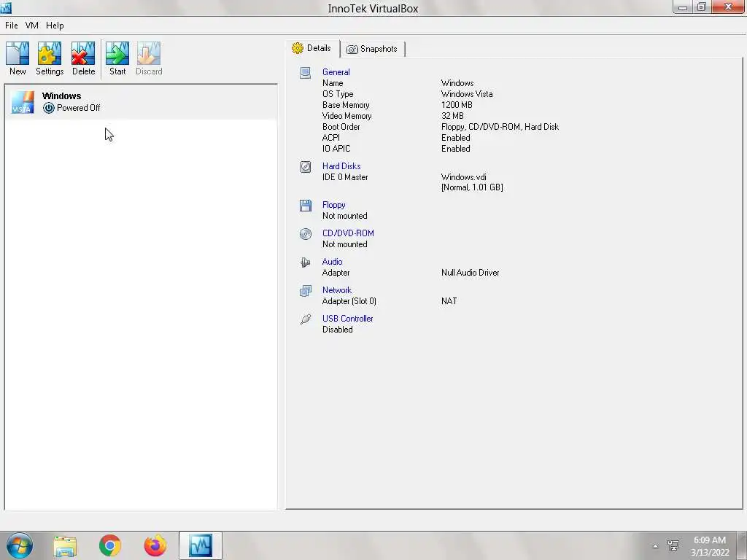Click the 'Windows Vista' OS Type value

[x=467, y=94]
